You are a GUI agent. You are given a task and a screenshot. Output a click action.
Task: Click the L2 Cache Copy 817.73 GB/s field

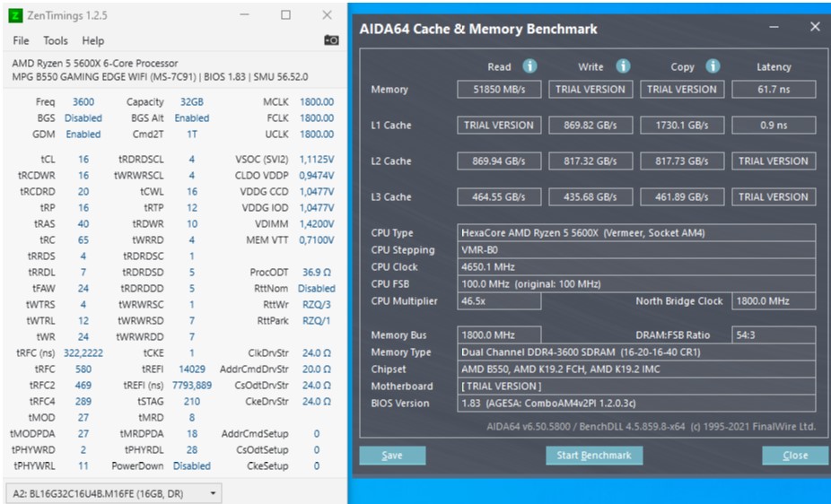point(682,161)
